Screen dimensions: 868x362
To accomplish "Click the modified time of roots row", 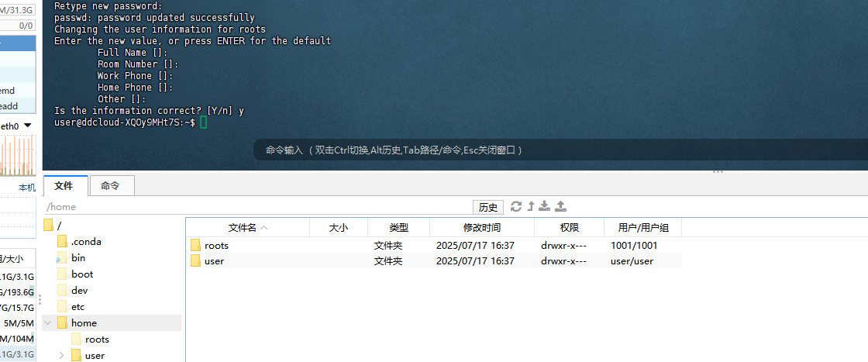I will [x=476, y=245].
